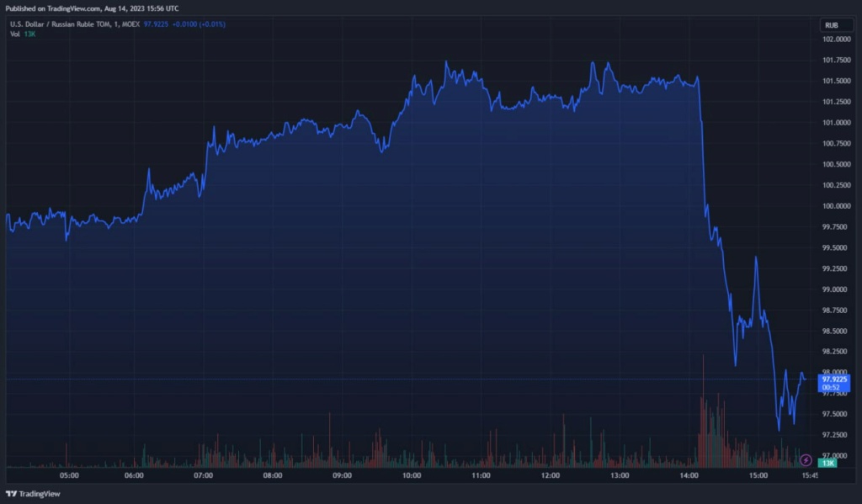
Task: Click the Published on TradingView.com header text
Action: click(92, 8)
